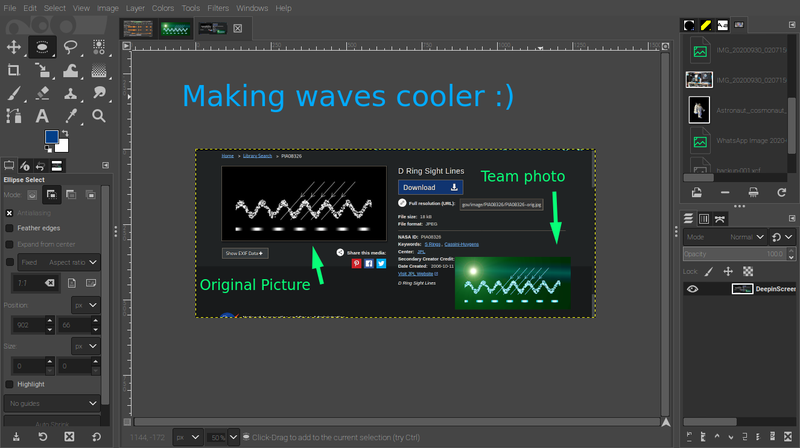This screenshot has width=800, height=448.
Task: Set selection mode to Replace
Action: (32, 195)
